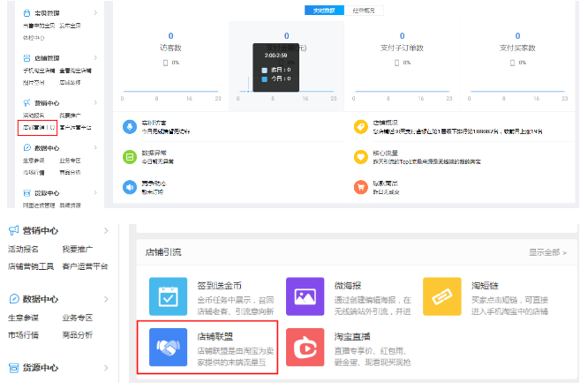Open 店铺营销工具 in lower sidebar
Viewport: 588px width, 389px height.
[31, 266]
